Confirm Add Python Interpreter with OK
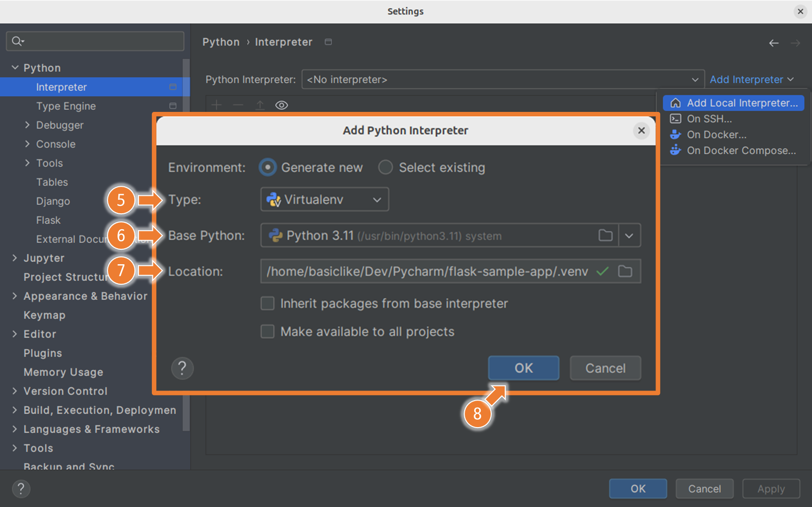Viewport: 812px width, 507px height. coord(524,368)
